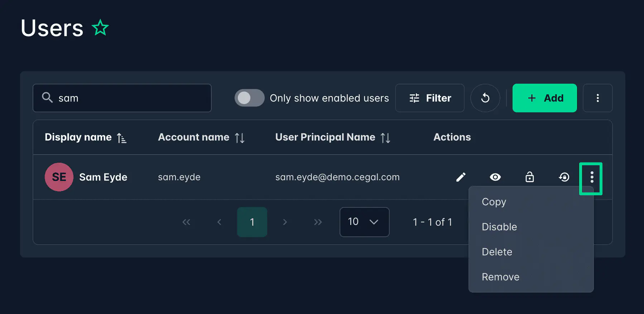Screen dimensions: 644x314
Task: Click the lock icon for Sam Eyde
Action: (530, 177)
